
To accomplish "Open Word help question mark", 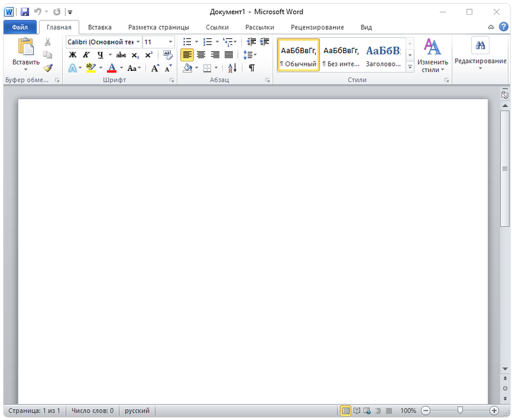I will [x=504, y=27].
